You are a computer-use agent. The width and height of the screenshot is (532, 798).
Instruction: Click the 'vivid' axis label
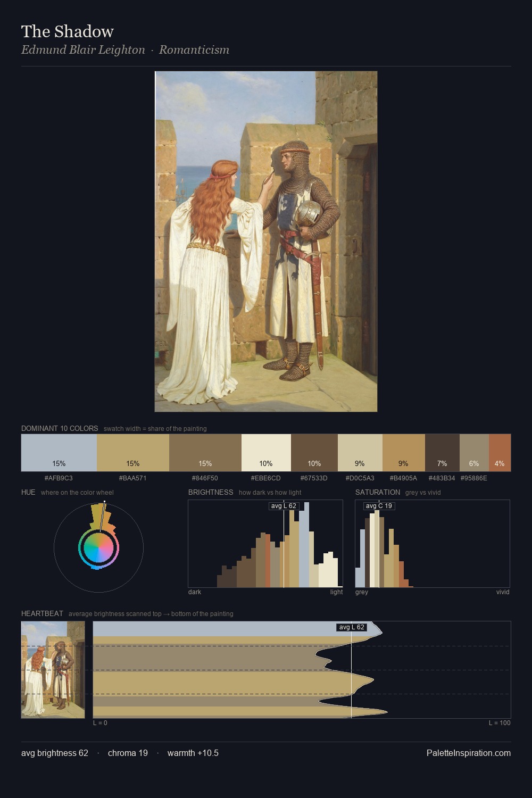click(503, 592)
